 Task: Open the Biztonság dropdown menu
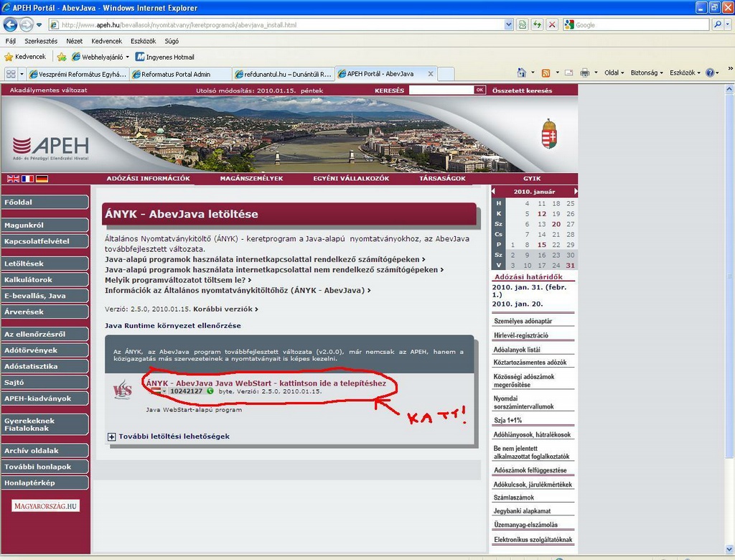click(x=647, y=73)
